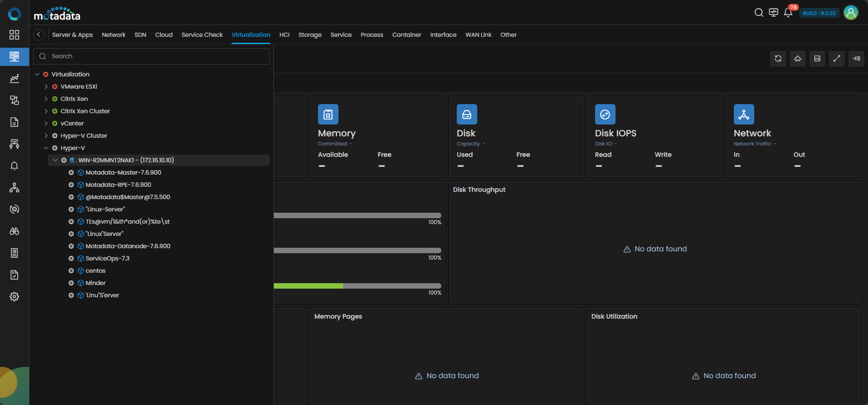868x405 pixels.
Task: Expand the VMware ESXi tree node
Action: point(46,87)
